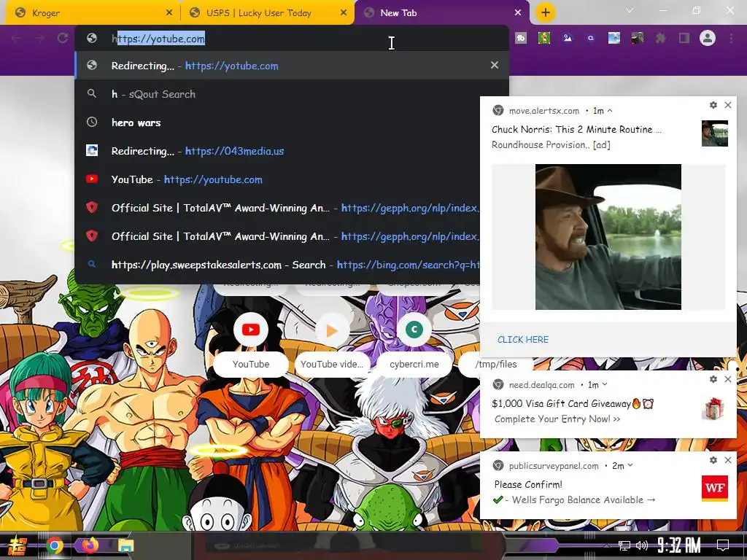Reload the page
The image size is (747, 560).
coord(63,38)
